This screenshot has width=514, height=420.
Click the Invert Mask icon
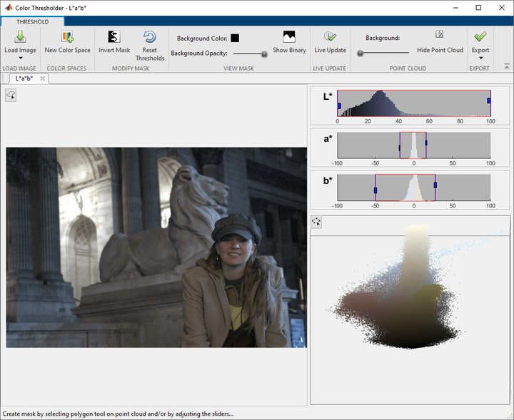[x=114, y=37]
